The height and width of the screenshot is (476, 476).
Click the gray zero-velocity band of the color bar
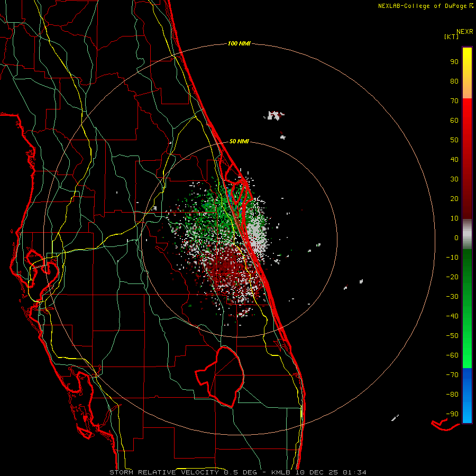(x=467, y=234)
